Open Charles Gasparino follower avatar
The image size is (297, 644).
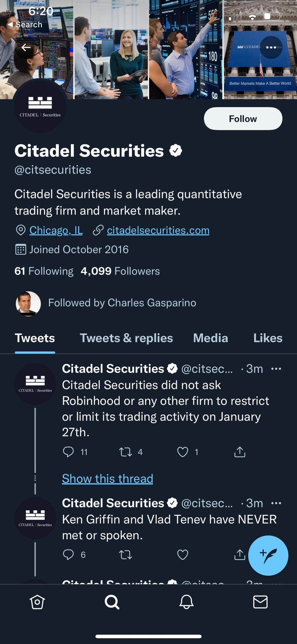click(28, 303)
